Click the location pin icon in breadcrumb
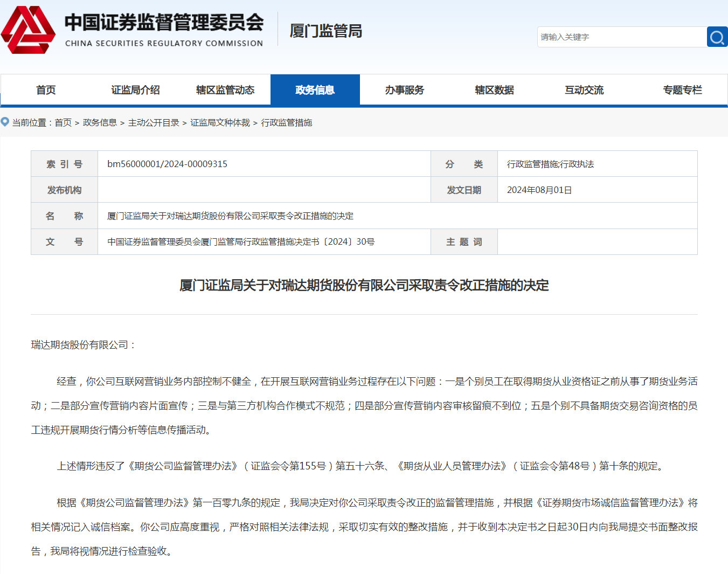Screen dimensions: 728x574 (x=5, y=122)
